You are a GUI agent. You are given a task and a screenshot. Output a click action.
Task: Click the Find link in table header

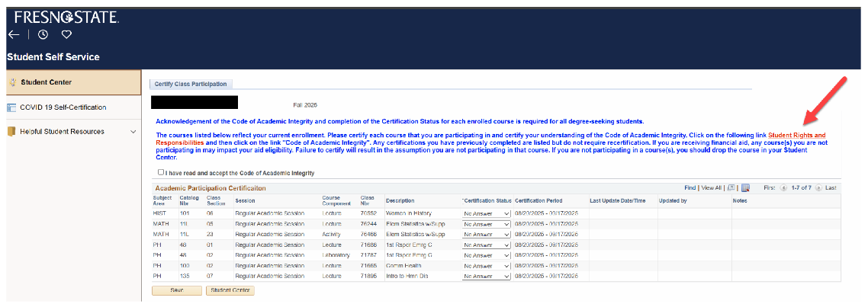coord(690,188)
